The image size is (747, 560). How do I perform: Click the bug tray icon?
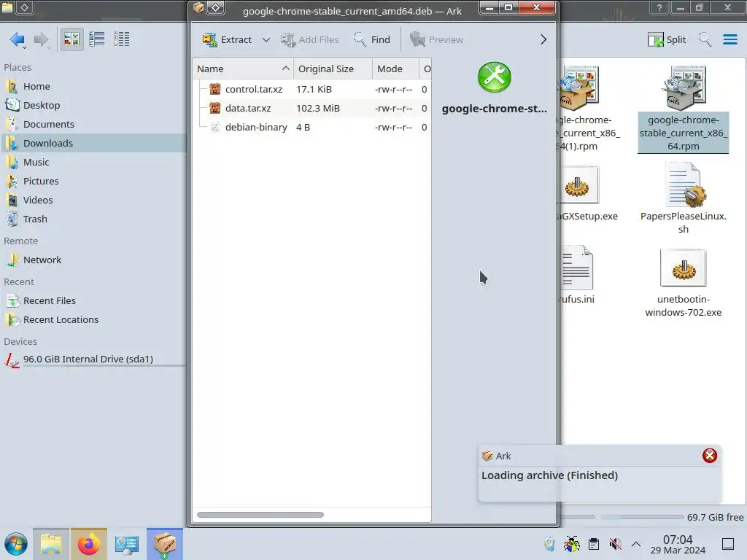click(x=572, y=544)
